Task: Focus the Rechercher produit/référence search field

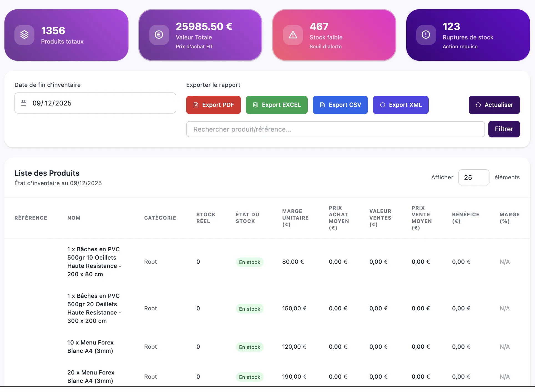Action: pos(335,129)
